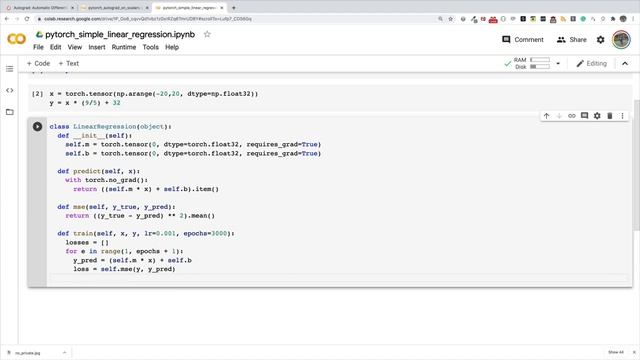Bookmark this page with star icon
Viewport: 640px width, 360px height.
(x=451, y=19)
